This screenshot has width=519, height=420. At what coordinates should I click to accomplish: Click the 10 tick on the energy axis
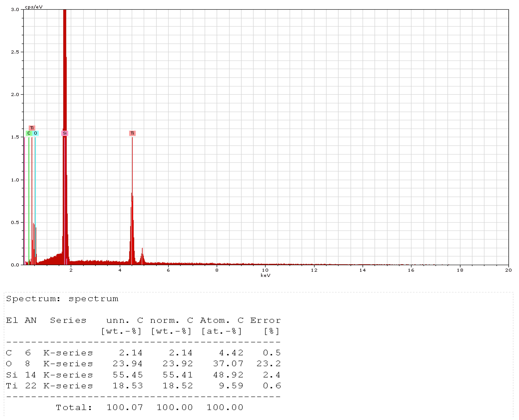pos(265,270)
